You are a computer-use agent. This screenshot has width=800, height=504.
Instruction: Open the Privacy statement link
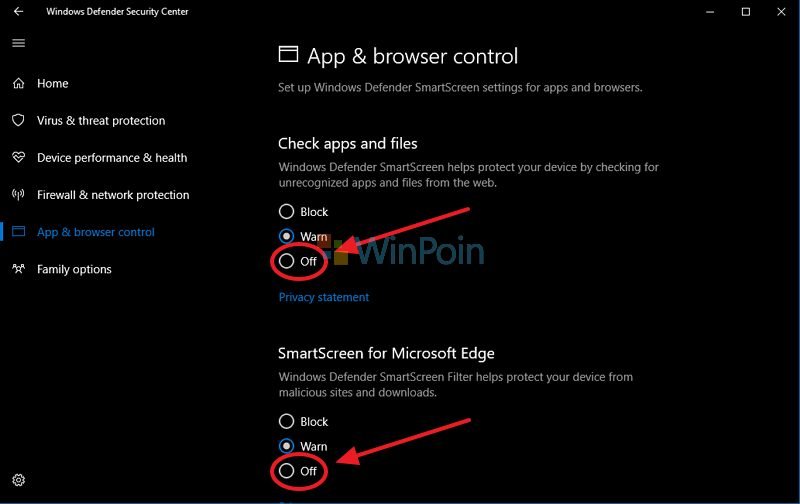coord(323,297)
